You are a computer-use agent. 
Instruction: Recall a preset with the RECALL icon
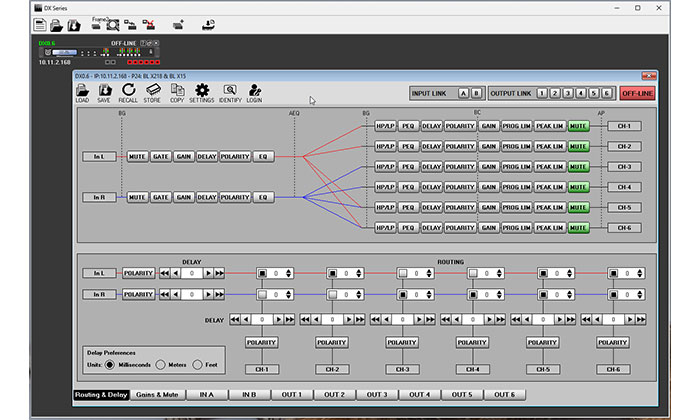[128, 90]
